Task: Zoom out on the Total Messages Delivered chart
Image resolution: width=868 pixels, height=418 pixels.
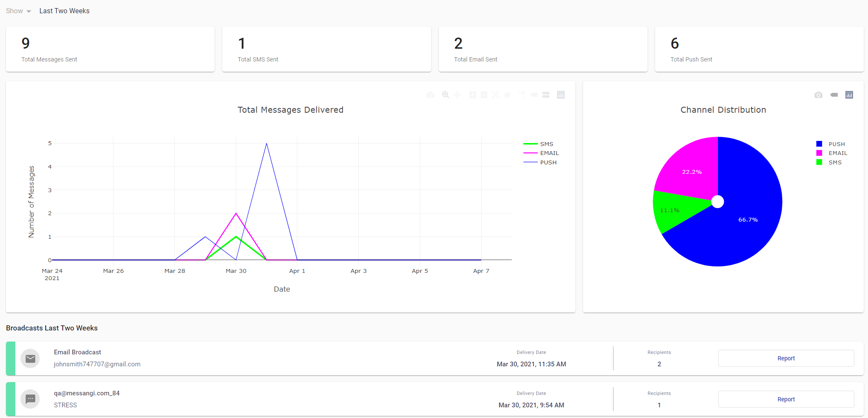Action: pos(484,95)
